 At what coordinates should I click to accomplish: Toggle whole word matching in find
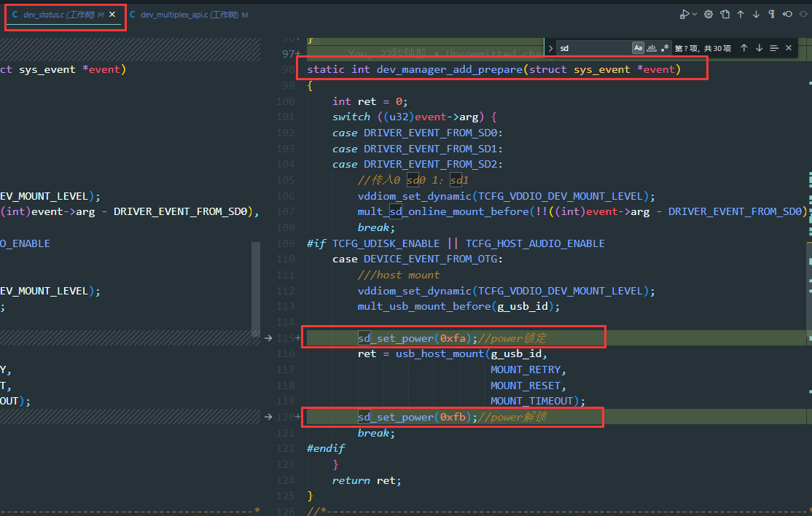click(652, 48)
